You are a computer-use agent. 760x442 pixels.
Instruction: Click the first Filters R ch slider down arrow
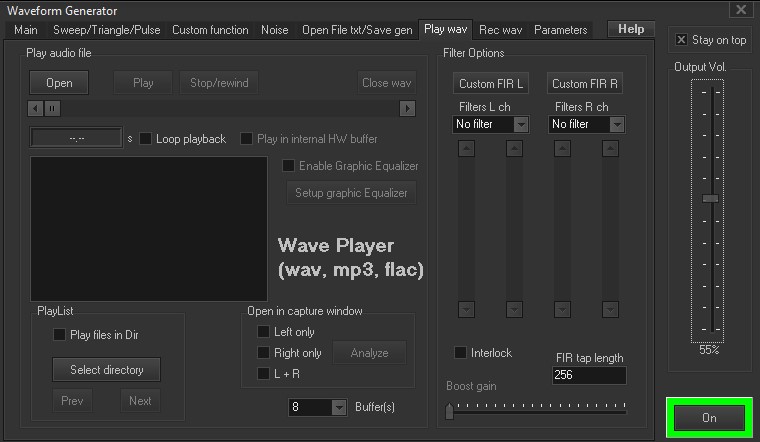562,309
